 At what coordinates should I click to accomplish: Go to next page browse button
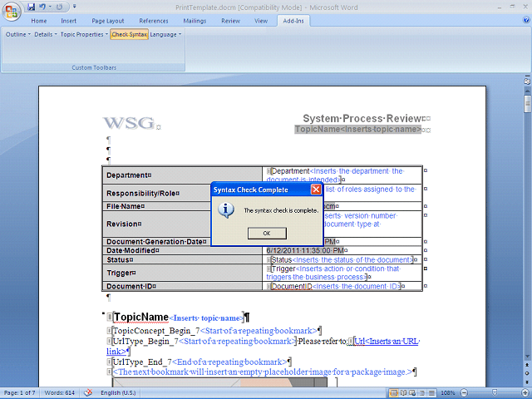[527, 382]
